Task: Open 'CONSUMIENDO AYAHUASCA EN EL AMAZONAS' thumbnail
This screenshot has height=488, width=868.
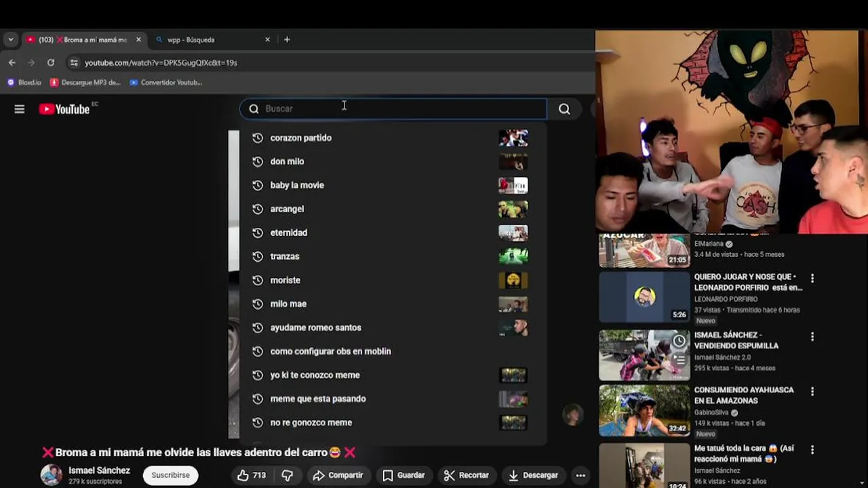Action: coord(644,411)
